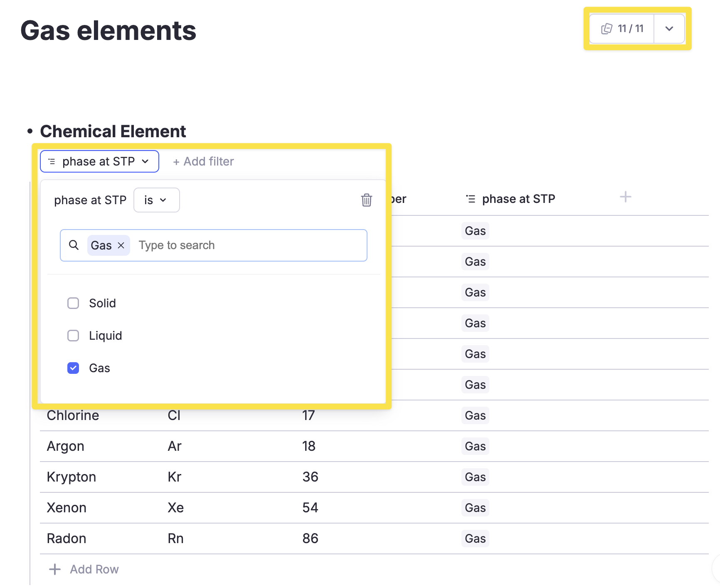Click the Type to search field
Image resolution: width=720 pixels, height=588 pixels.
coord(249,245)
